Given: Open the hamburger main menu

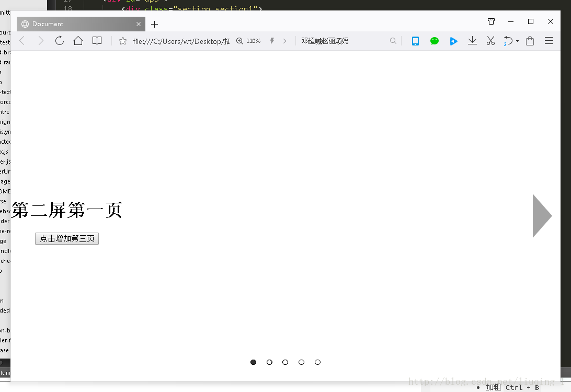Looking at the screenshot, I should point(549,41).
